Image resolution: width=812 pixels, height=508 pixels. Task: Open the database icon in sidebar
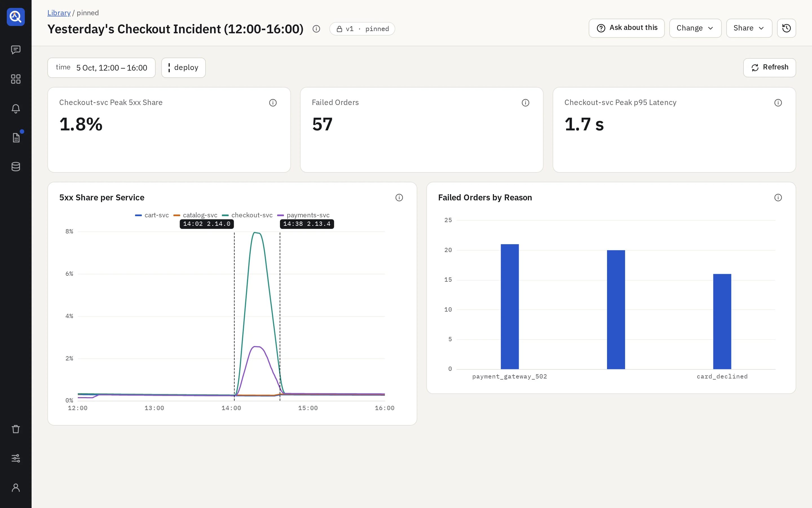[16, 167]
